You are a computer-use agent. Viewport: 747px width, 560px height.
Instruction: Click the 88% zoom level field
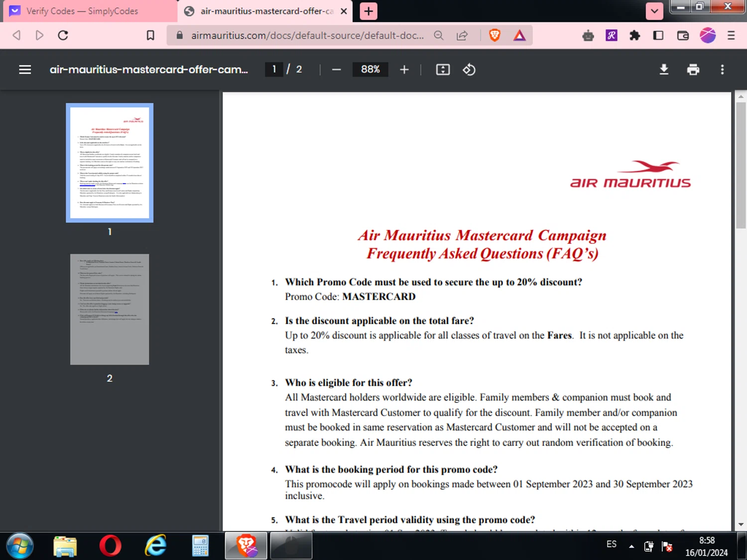[x=371, y=69]
